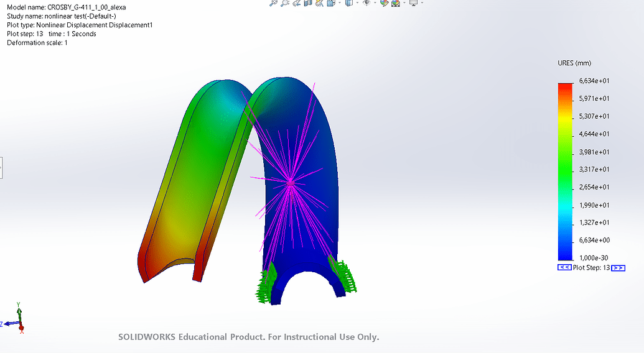The image size is (644, 353).
Task: Activate the Section View icon
Action: (308, 2)
